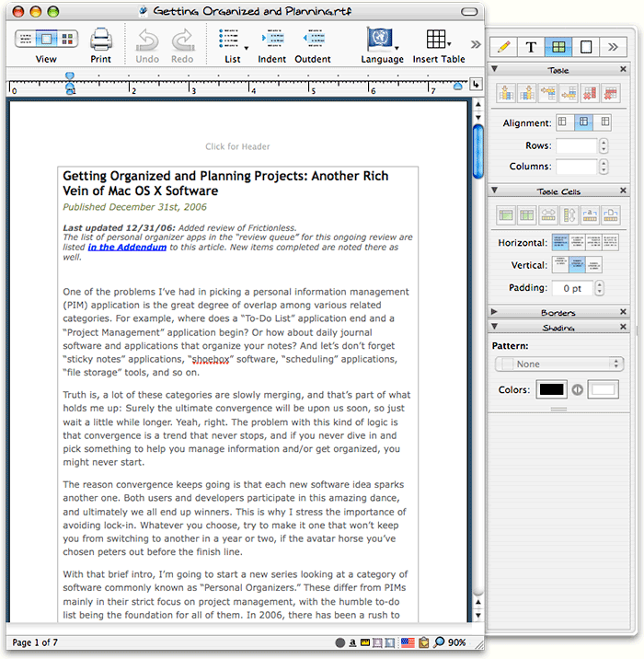The height and width of the screenshot is (659, 644).
Task: Switch to the page palette group
Action: pos(586,47)
